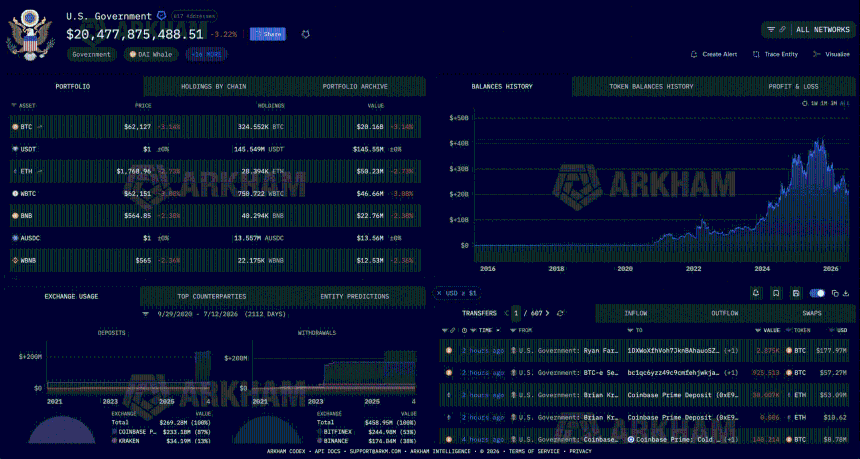860x459 pixels.
Task: Click the AUSDC token icon in portfolio
Action: 14,238
